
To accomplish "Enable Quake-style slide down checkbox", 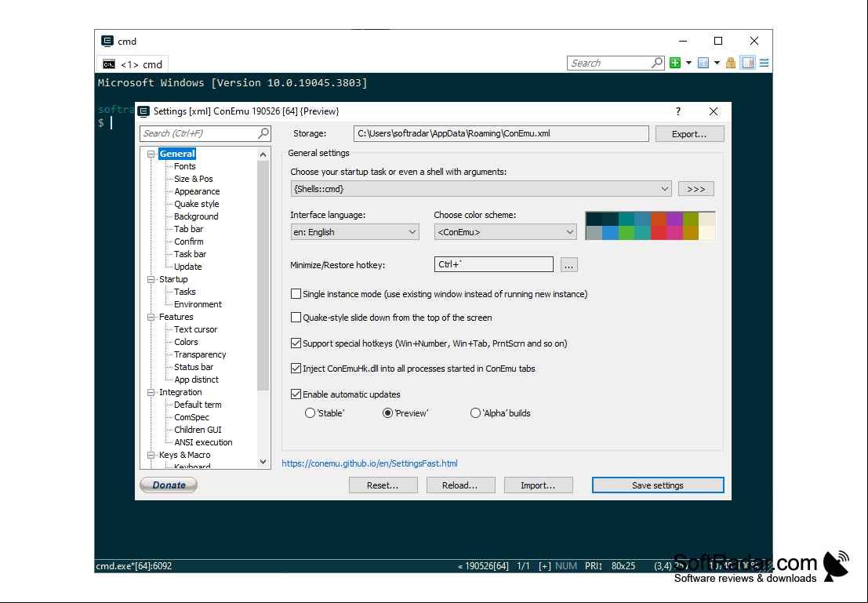I will click(x=296, y=318).
